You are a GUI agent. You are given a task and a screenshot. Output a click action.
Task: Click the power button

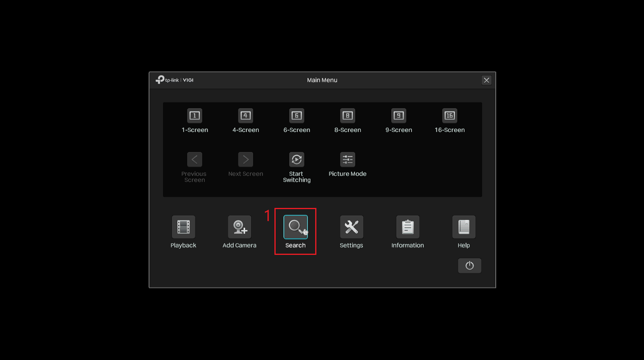click(x=470, y=266)
